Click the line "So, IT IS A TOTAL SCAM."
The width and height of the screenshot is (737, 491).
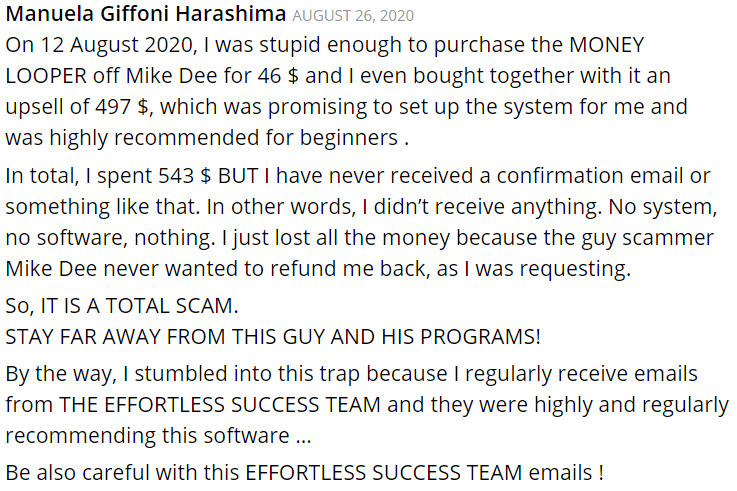point(122,306)
